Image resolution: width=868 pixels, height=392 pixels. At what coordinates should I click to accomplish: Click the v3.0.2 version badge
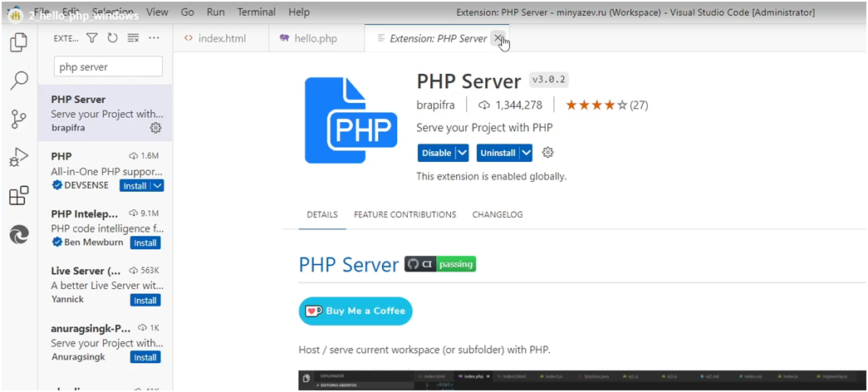point(548,80)
